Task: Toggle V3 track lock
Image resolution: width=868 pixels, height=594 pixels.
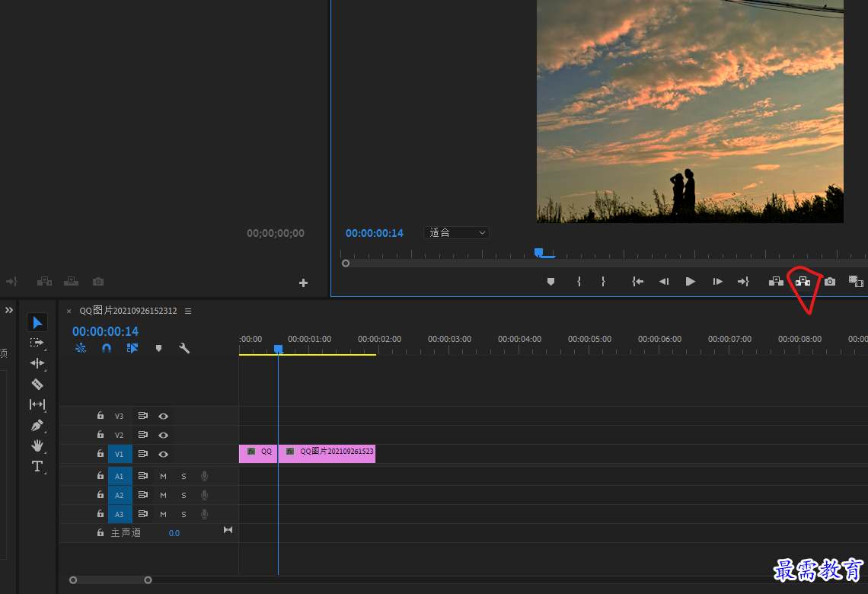Action: [101, 416]
